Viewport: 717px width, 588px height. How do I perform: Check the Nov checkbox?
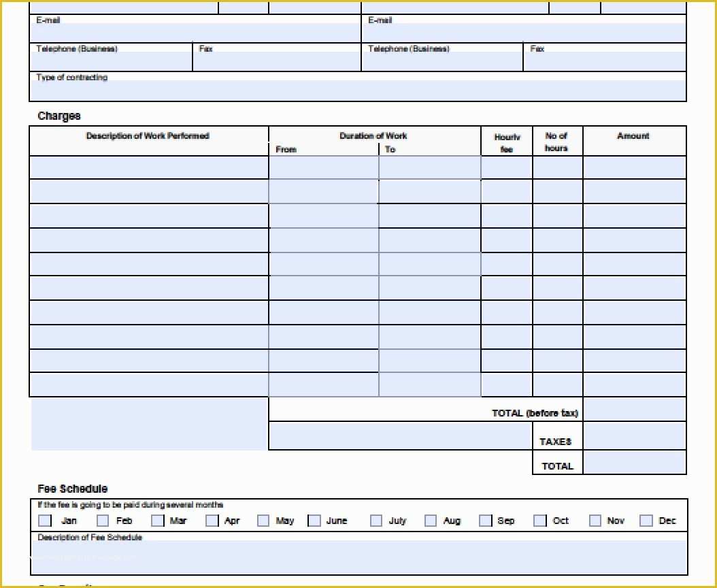pos(595,521)
